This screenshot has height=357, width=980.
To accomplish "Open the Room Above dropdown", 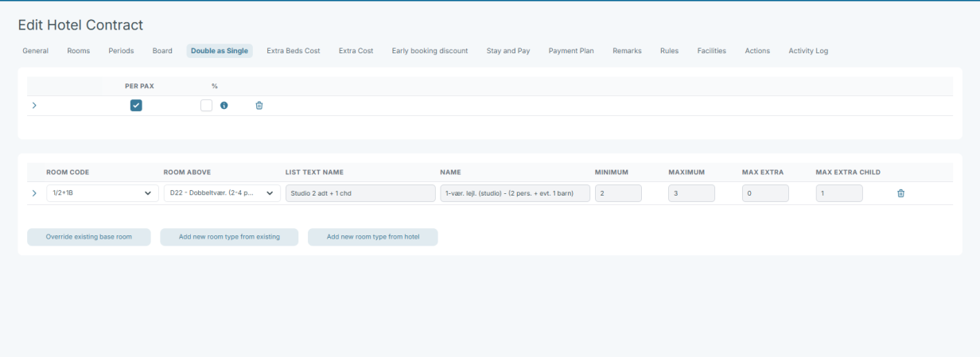I will pos(222,193).
